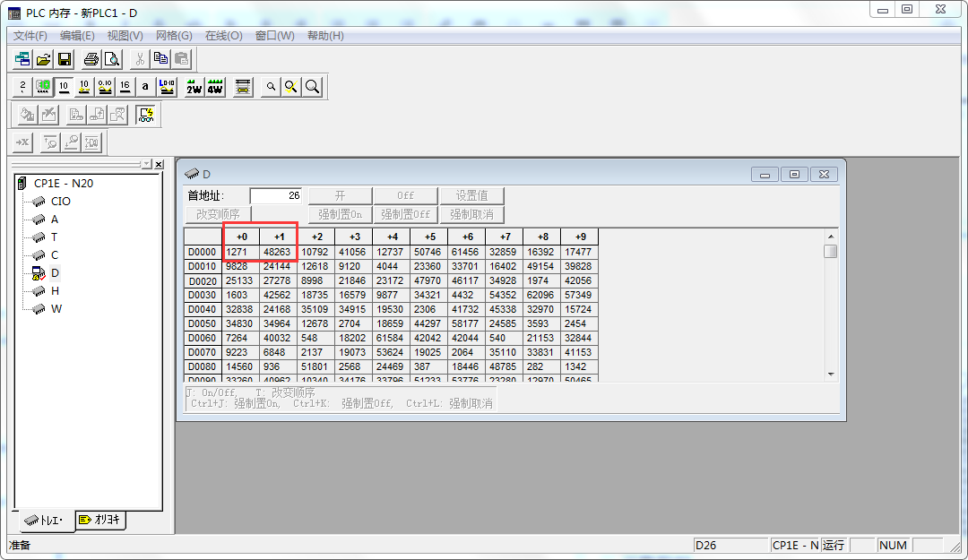Open the 编辑(E) menu

coord(77,36)
